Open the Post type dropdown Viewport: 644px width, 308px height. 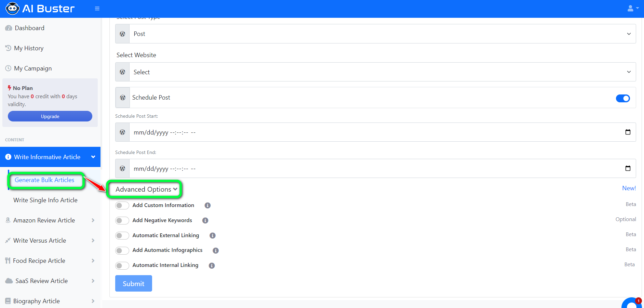click(x=383, y=34)
